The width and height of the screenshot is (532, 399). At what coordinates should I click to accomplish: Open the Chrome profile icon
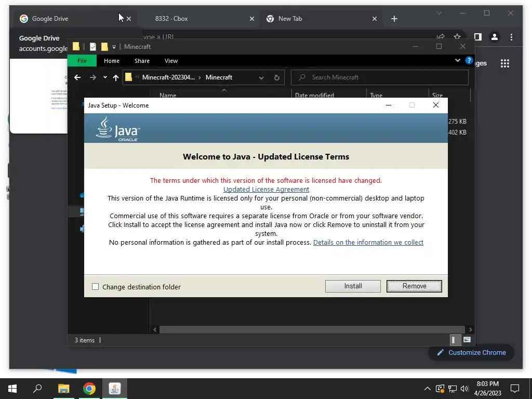[x=495, y=37]
